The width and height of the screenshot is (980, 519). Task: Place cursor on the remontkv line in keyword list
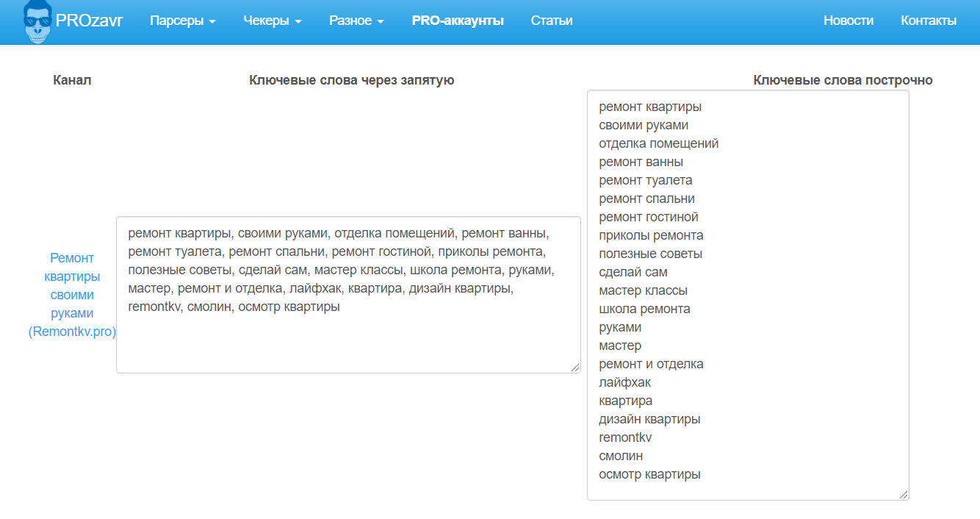625,437
